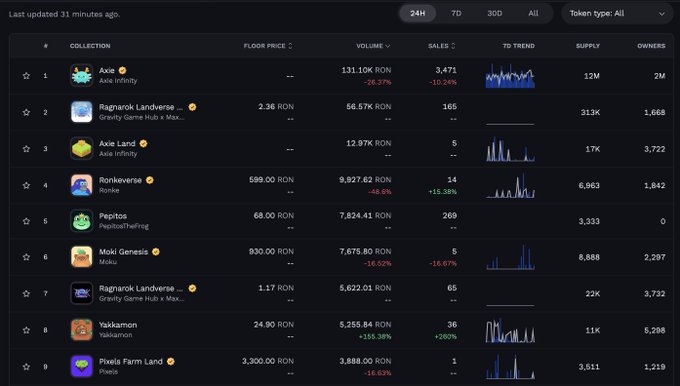
Task: Sort by Sales column header
Action: [441, 46]
